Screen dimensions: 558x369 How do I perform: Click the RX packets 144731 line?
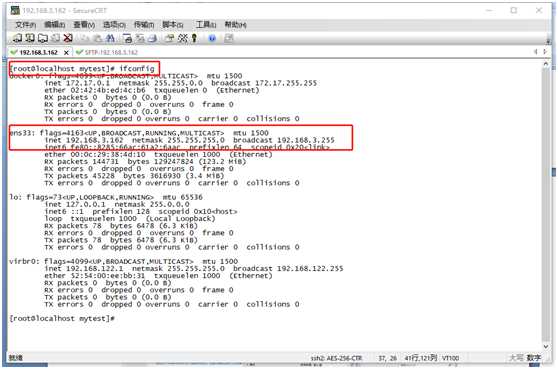coord(145,162)
